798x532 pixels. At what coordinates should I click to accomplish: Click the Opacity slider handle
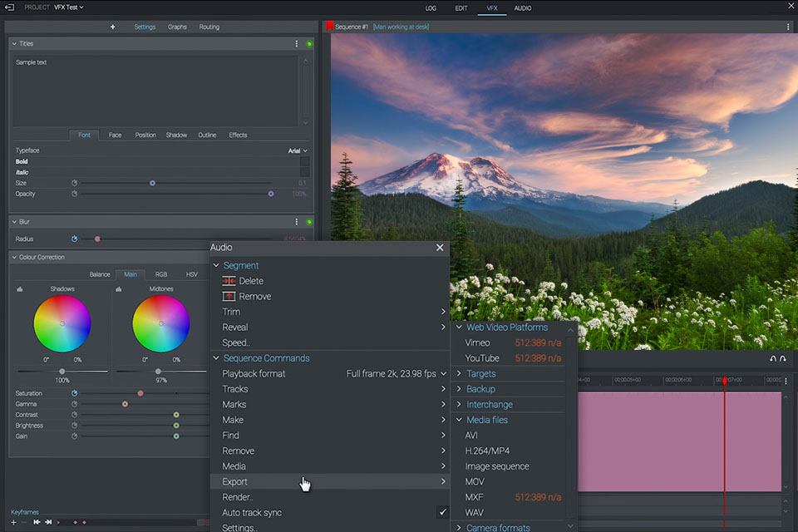[x=271, y=194]
